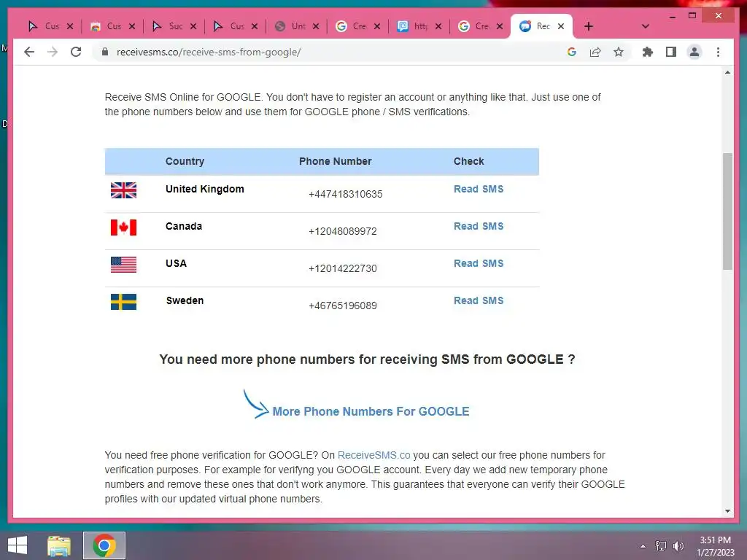747x560 pixels.
Task: Click the Canada flag icon
Action: point(123,227)
